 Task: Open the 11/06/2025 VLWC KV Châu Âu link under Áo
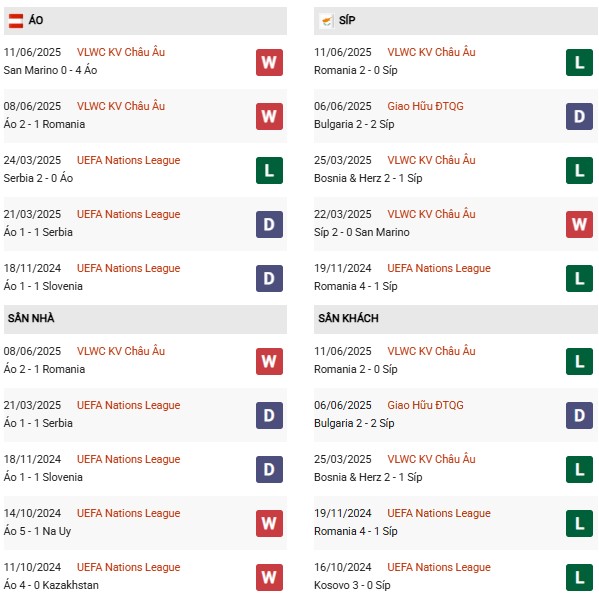point(121,52)
